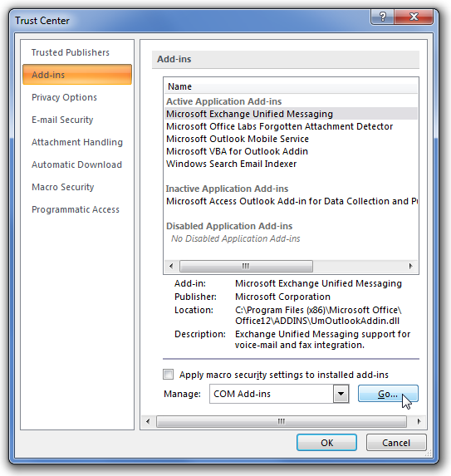Close the Trust Center dialog
451x476 pixels.
(414, 17)
